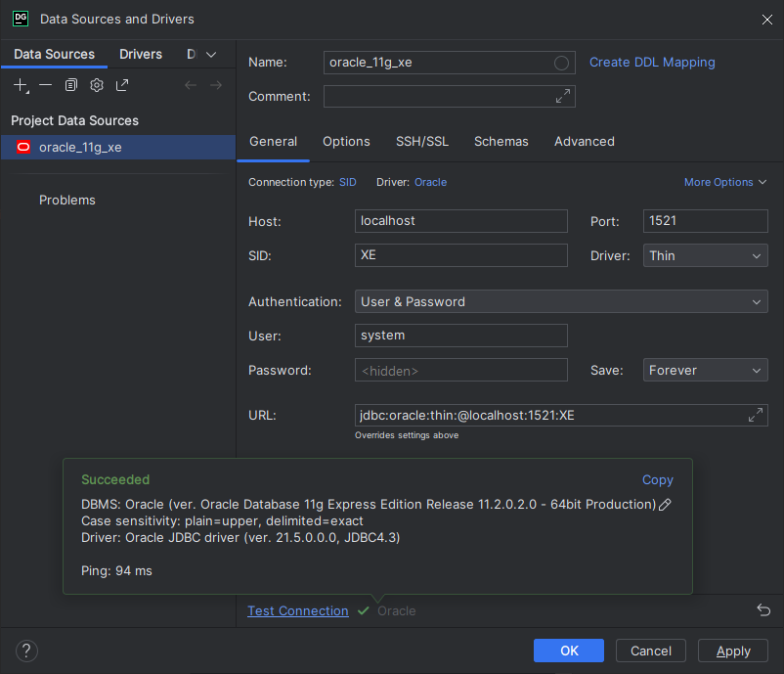Click the OK button
The width and height of the screenshot is (784, 674).
[x=569, y=651]
